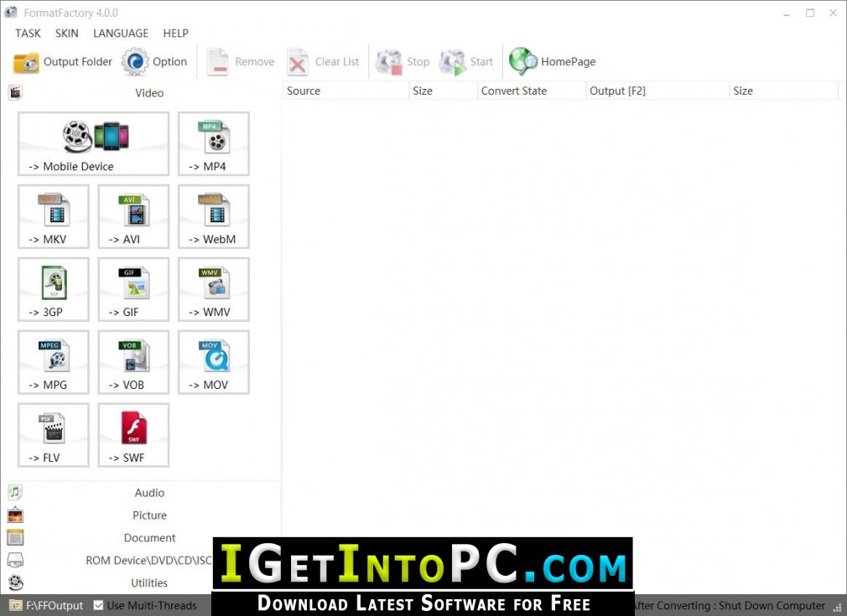Select the MOV conversion icon

(x=214, y=362)
